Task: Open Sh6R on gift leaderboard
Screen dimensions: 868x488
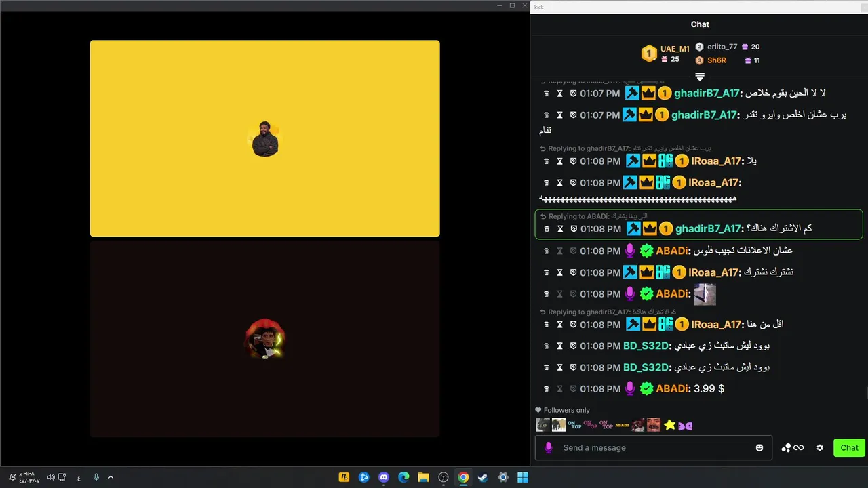Action: click(716, 60)
